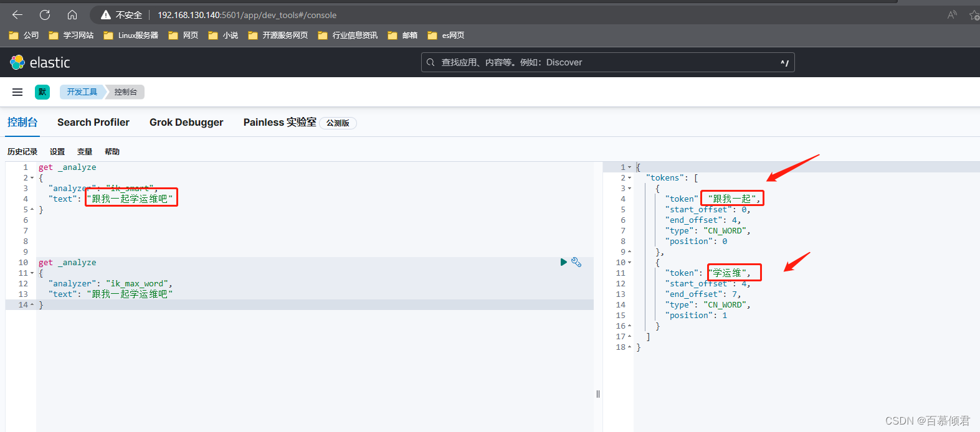Run the request with the play icon

pyautogui.click(x=564, y=262)
